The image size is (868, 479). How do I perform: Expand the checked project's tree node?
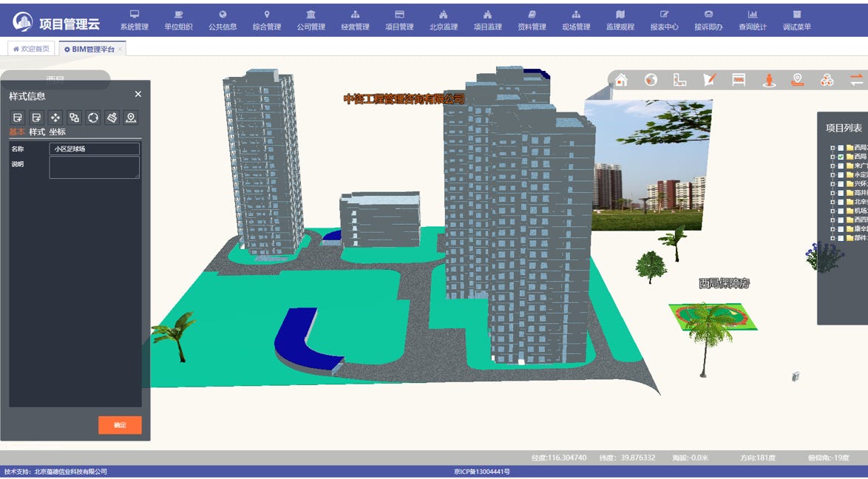(x=833, y=157)
